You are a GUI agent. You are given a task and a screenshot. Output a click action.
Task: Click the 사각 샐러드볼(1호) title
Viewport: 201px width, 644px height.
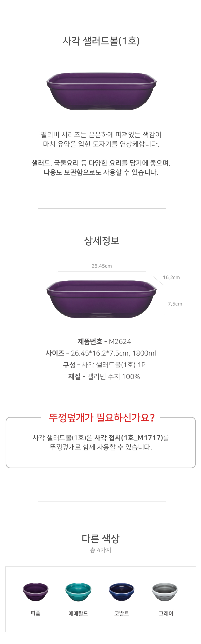tap(101, 41)
